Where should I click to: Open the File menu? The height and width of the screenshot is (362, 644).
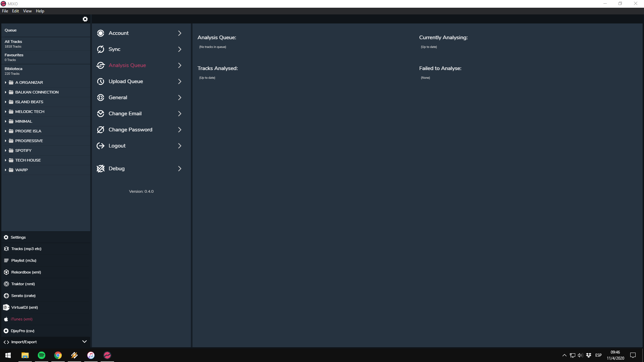click(x=5, y=11)
